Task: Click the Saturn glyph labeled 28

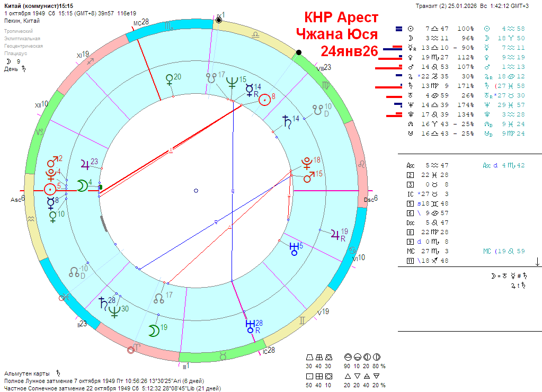Action: pos(103,303)
